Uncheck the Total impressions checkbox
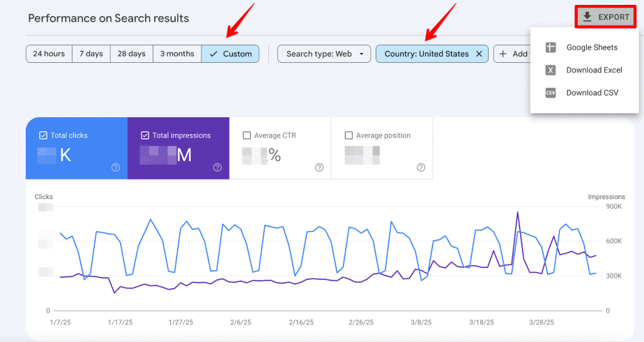The height and width of the screenshot is (342, 644). 145,135
